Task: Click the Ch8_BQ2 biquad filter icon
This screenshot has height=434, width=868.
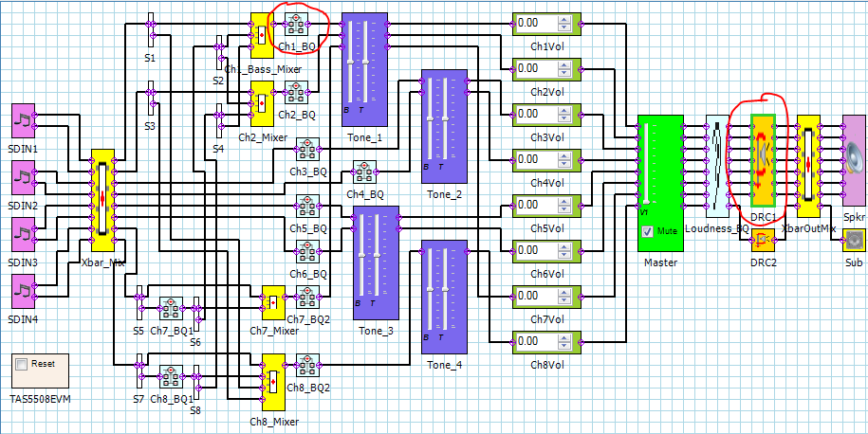Action: tap(308, 366)
